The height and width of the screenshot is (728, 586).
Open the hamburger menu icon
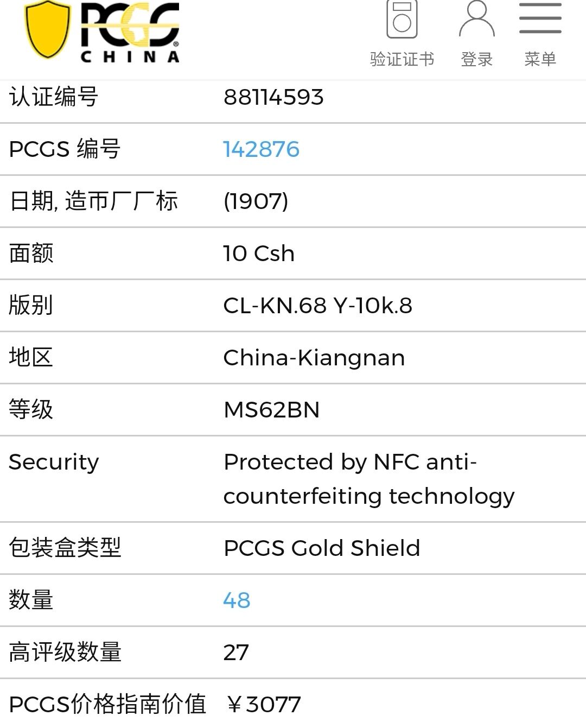(540, 18)
